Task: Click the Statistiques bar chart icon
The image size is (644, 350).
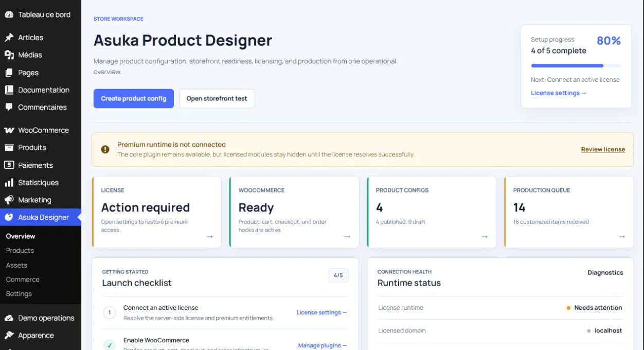Action: (9, 183)
